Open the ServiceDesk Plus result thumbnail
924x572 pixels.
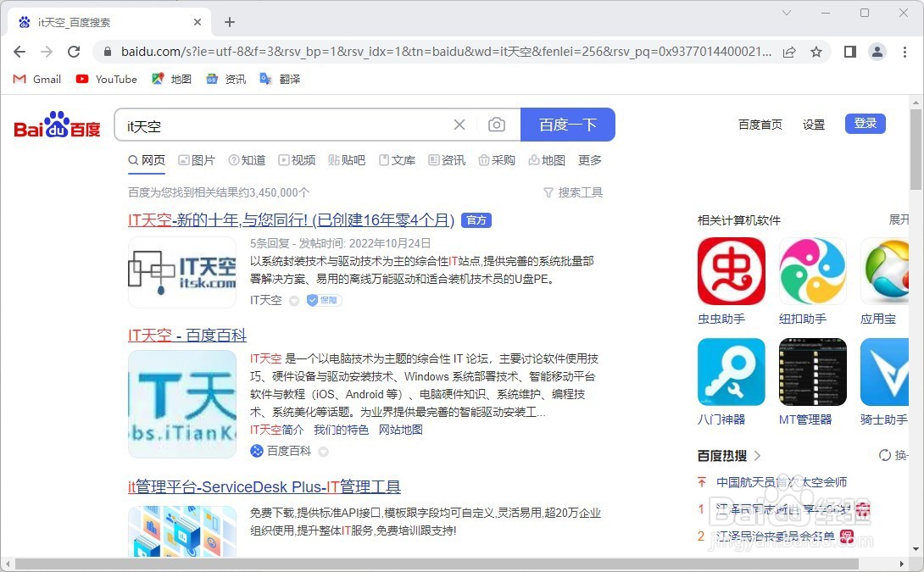click(182, 530)
